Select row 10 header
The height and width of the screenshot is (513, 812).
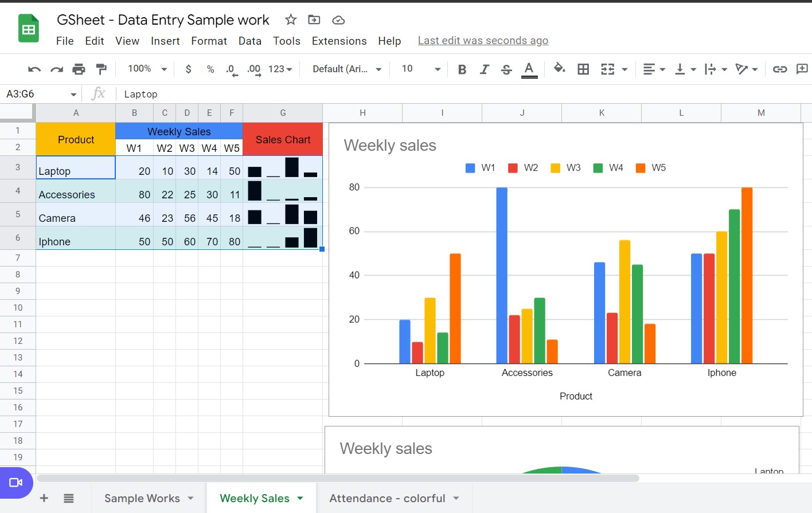[18, 308]
